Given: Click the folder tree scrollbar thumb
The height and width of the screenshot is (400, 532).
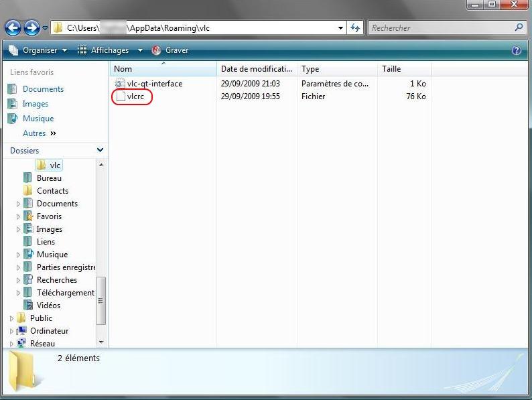Looking at the screenshot, I should pyautogui.click(x=101, y=301).
